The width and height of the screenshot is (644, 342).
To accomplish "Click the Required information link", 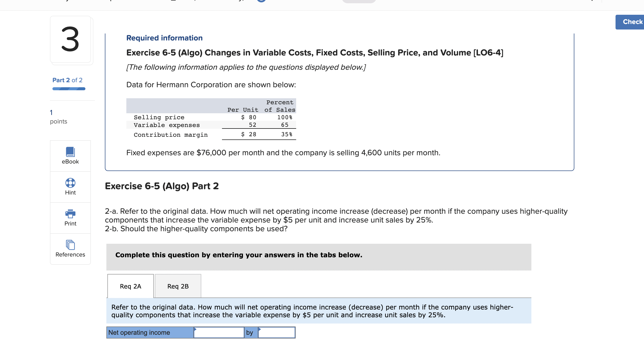I will coord(164,38).
